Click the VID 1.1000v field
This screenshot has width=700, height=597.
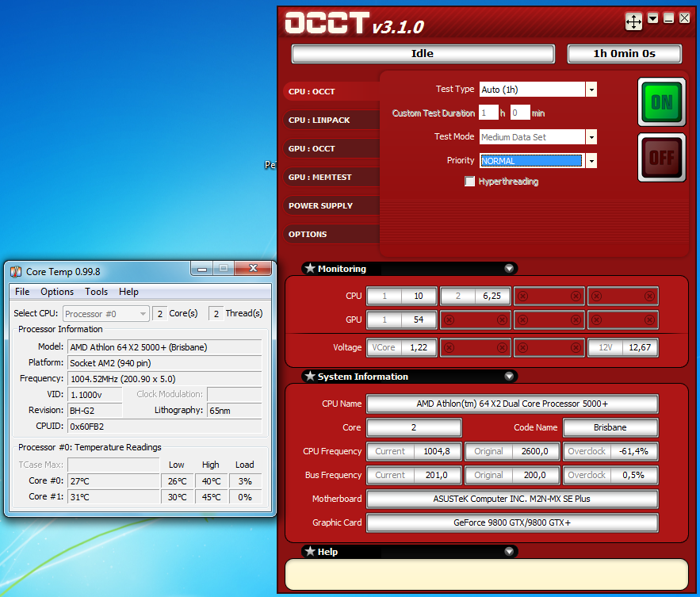tap(95, 395)
